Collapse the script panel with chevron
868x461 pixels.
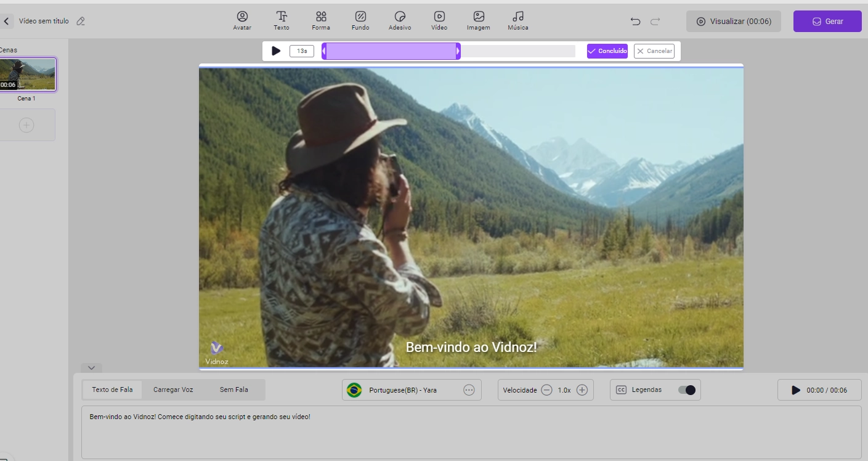click(91, 368)
